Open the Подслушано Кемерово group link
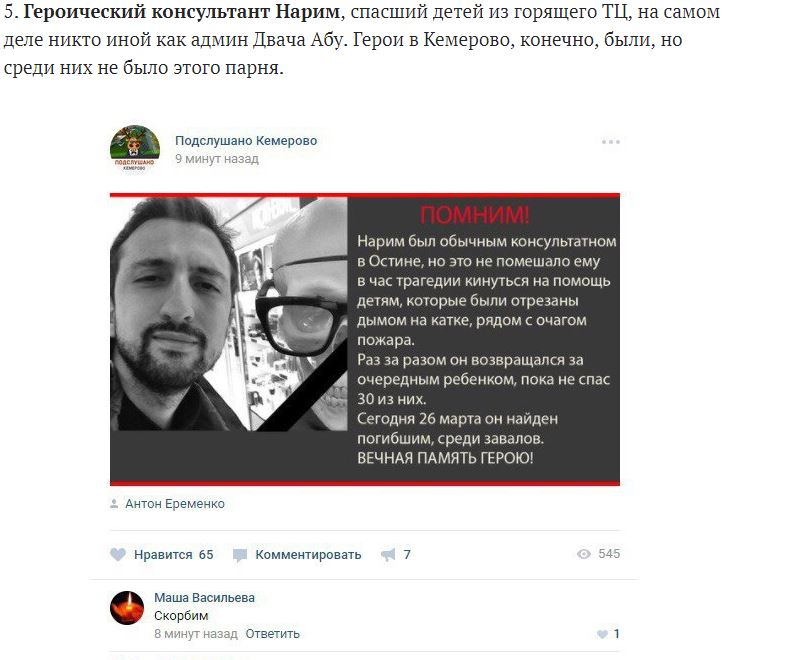Image resolution: width=791 pixels, height=660 pixels. click(x=246, y=140)
